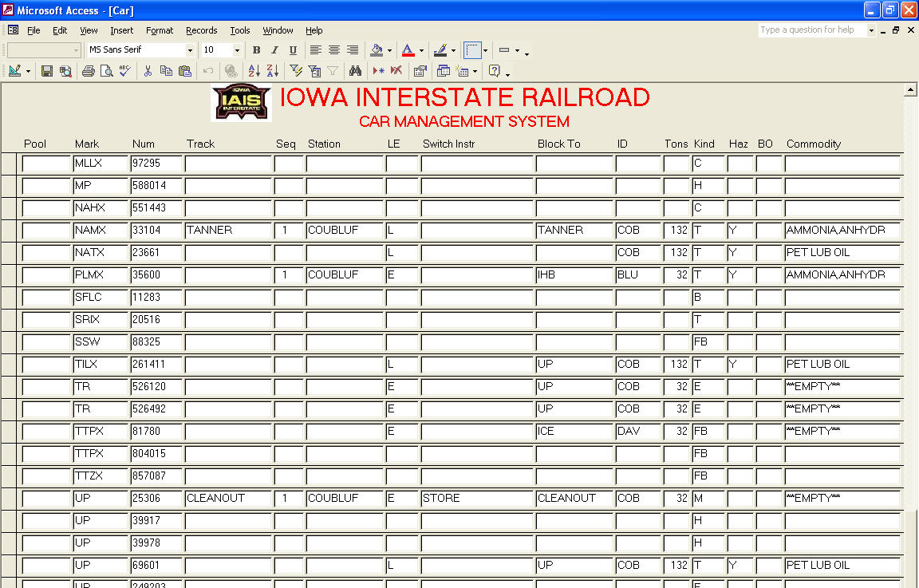Cut selection with scissors icon
This screenshot has height=588, width=919.
click(148, 71)
